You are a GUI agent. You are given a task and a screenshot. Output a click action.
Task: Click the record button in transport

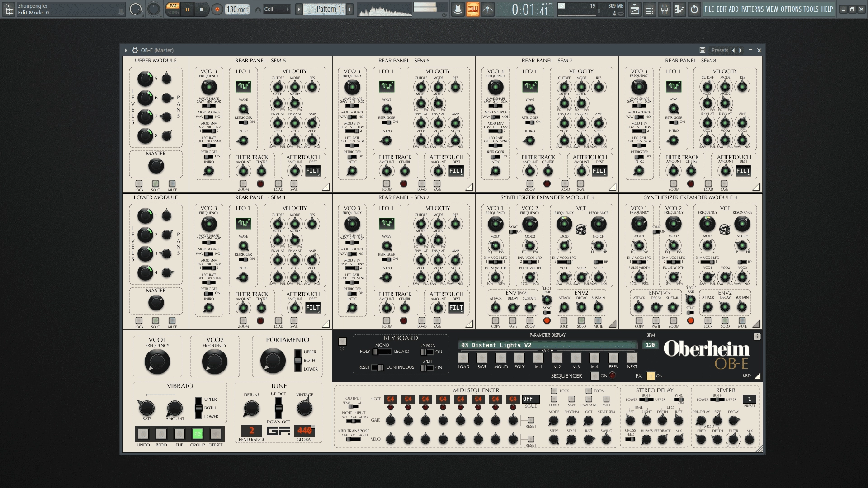(217, 9)
